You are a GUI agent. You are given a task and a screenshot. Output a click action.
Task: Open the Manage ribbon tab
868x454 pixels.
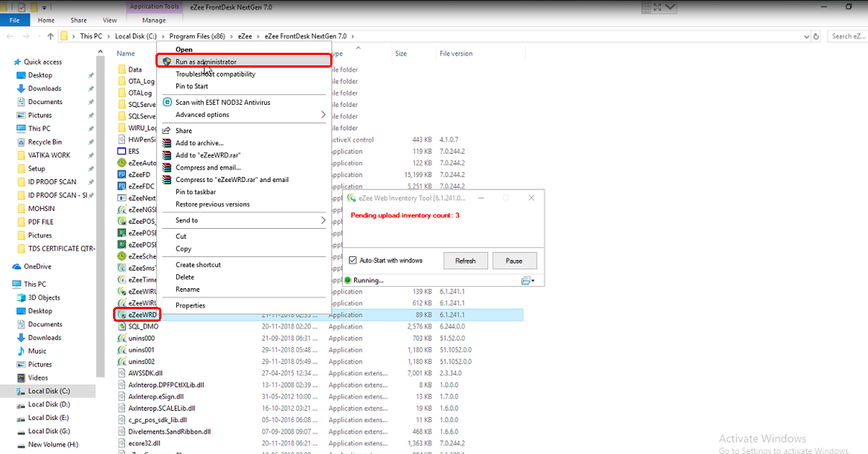click(154, 20)
